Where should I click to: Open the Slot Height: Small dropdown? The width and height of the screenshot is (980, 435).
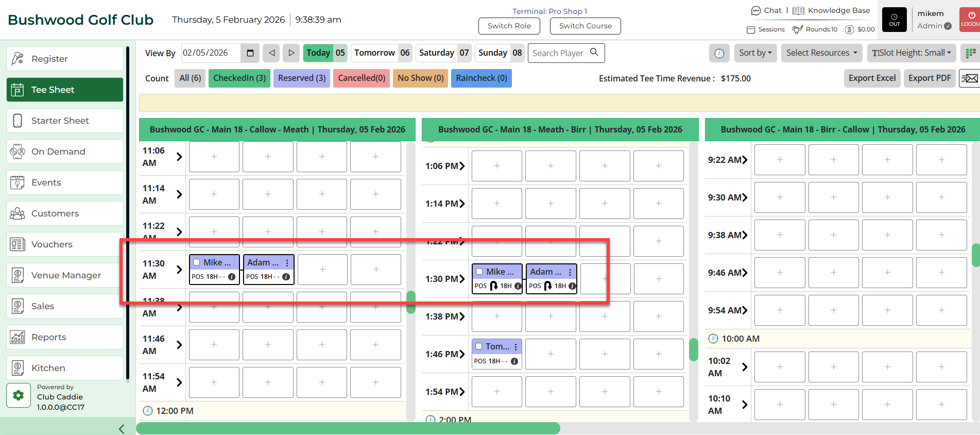tap(911, 53)
